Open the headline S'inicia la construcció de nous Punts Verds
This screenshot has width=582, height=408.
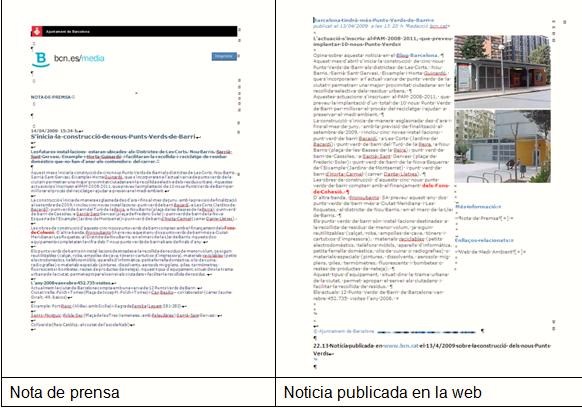tap(113, 137)
